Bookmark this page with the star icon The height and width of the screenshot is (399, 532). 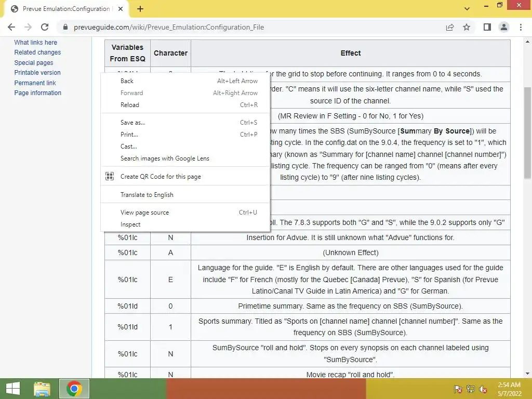coord(467,27)
